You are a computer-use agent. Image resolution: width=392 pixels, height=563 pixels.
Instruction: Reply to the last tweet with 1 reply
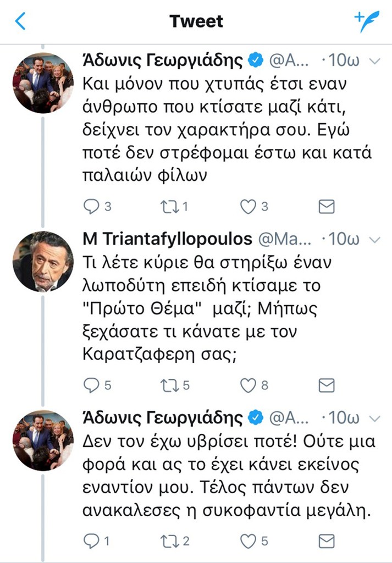pos(91,541)
